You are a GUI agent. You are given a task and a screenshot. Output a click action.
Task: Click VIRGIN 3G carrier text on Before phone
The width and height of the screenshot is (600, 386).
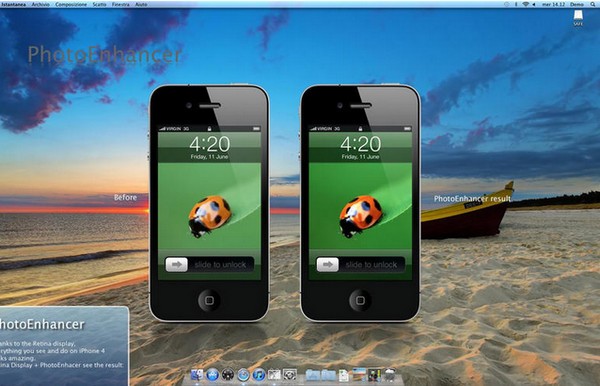coord(178,129)
